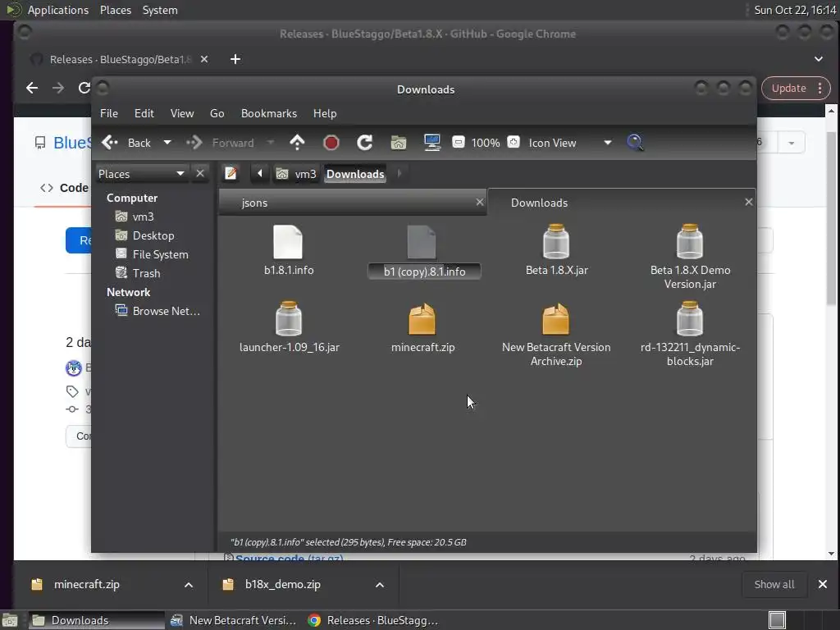This screenshot has width=840, height=630.
Task: Close the jsons tab
Action: click(479, 202)
